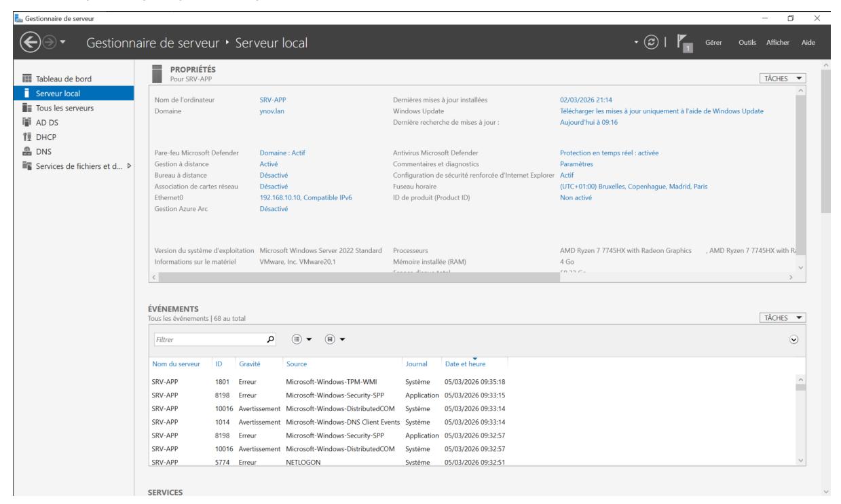Open Tous les serveurs page

[x=66, y=108]
